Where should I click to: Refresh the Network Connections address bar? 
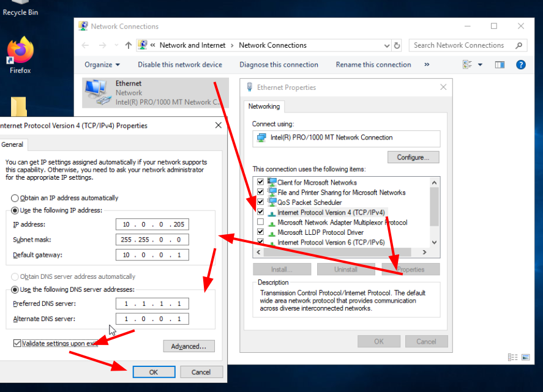click(x=397, y=45)
